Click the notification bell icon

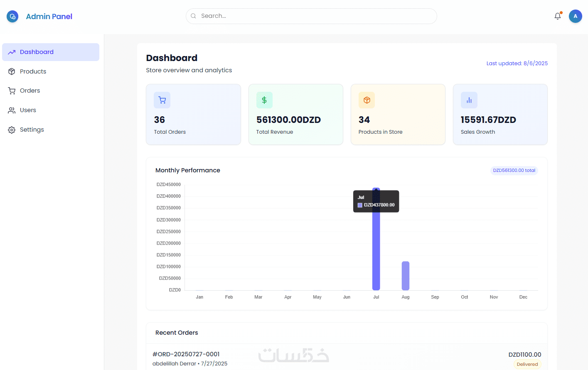pos(558,16)
